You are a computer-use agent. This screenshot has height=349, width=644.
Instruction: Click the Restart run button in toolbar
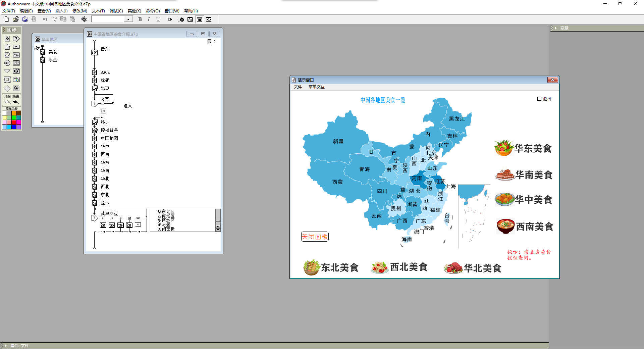170,19
